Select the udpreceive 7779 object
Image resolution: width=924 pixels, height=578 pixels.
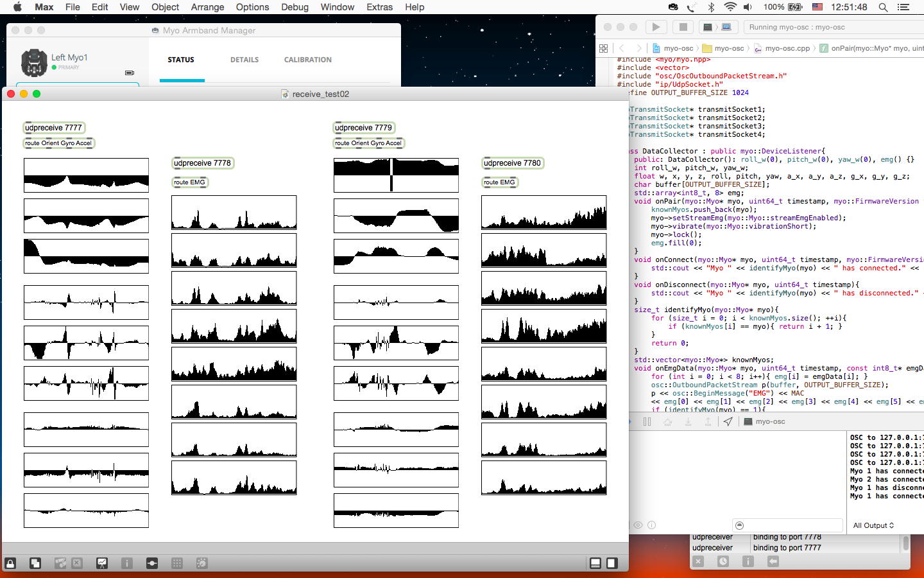point(363,128)
